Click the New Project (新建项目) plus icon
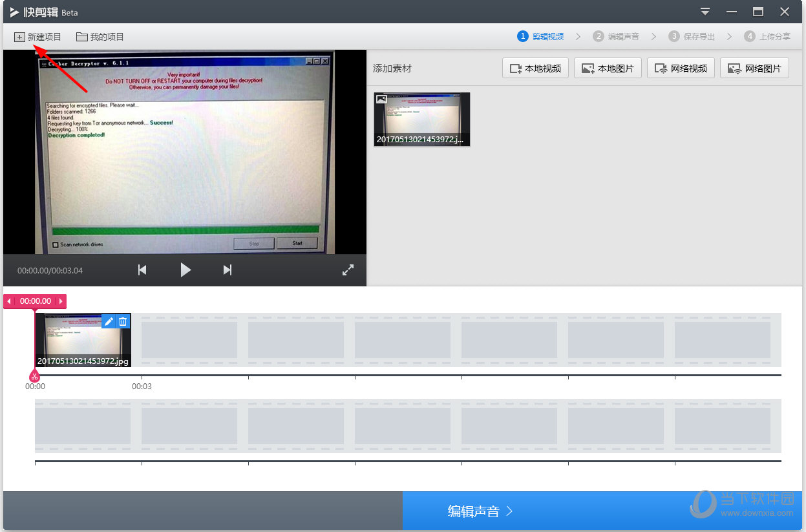The image size is (806, 532). (x=19, y=37)
